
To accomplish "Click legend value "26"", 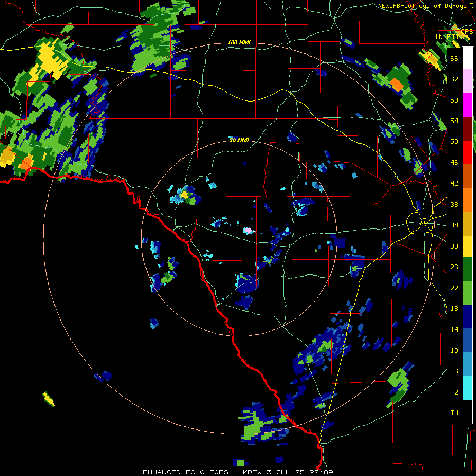I will (454, 267).
